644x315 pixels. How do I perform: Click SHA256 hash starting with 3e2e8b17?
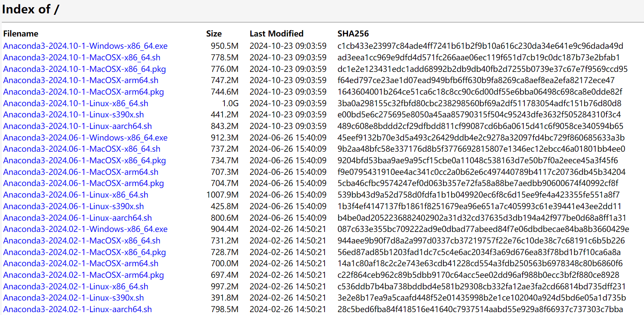coord(482,298)
